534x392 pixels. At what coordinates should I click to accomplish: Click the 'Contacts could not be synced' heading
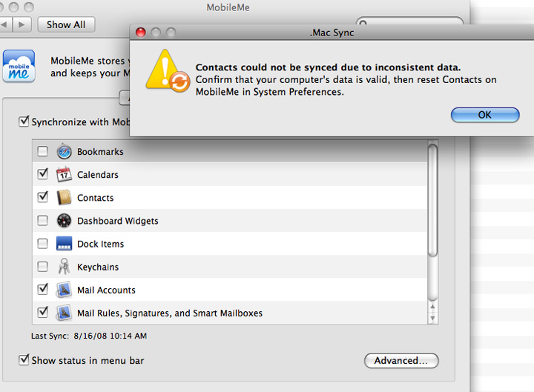(x=328, y=67)
